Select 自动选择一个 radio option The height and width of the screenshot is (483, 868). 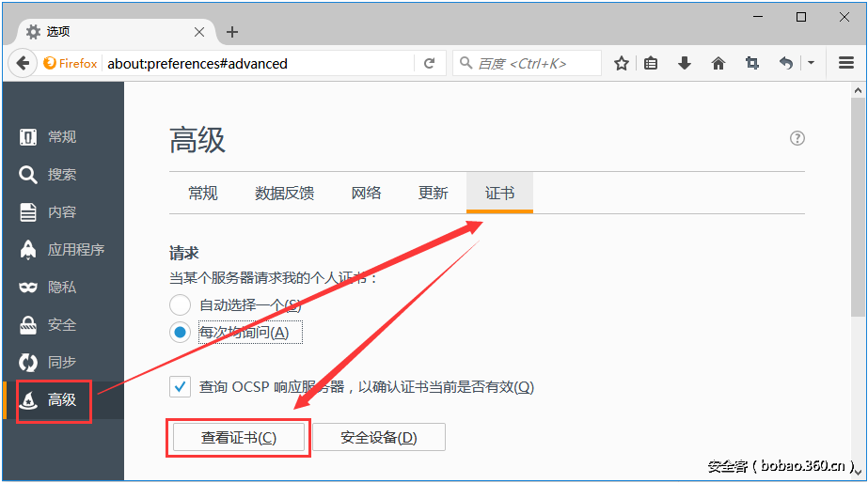pyautogui.click(x=180, y=304)
